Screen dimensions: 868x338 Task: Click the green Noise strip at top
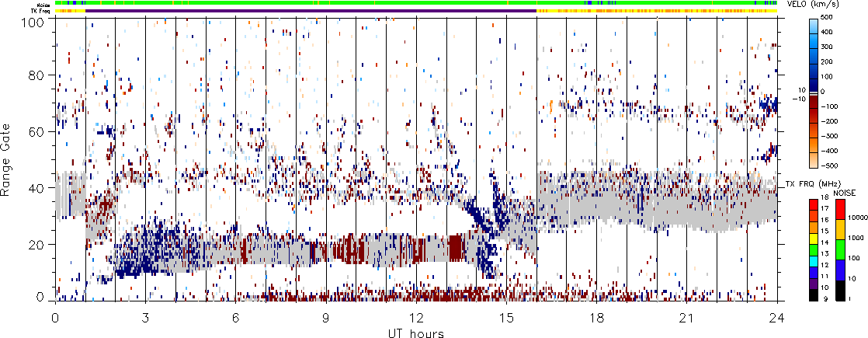(311, 3)
